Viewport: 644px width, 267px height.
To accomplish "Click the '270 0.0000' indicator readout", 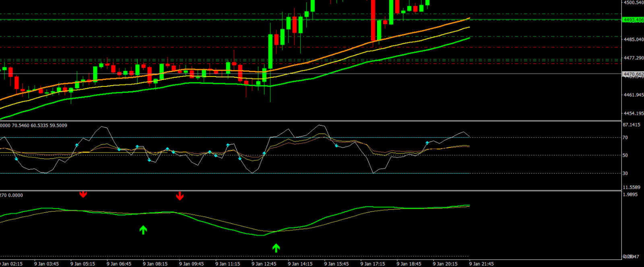I will click(12, 195).
